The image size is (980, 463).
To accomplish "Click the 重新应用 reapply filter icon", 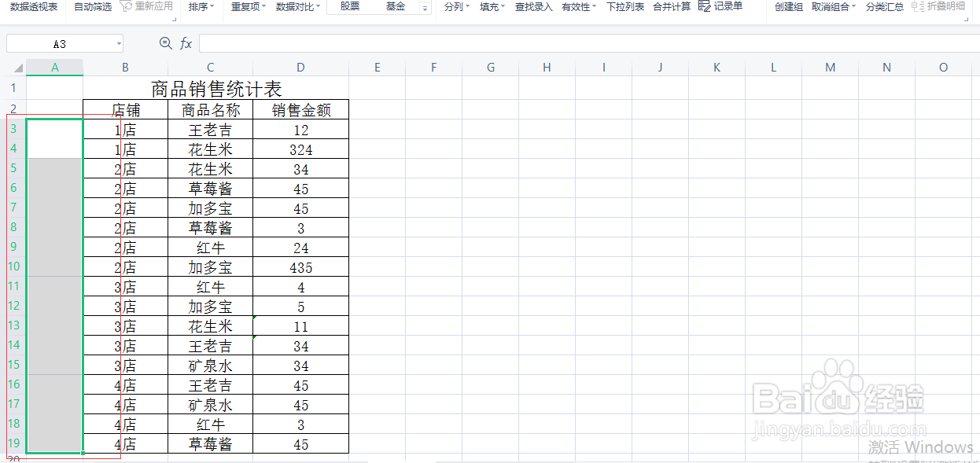I will (126, 6).
